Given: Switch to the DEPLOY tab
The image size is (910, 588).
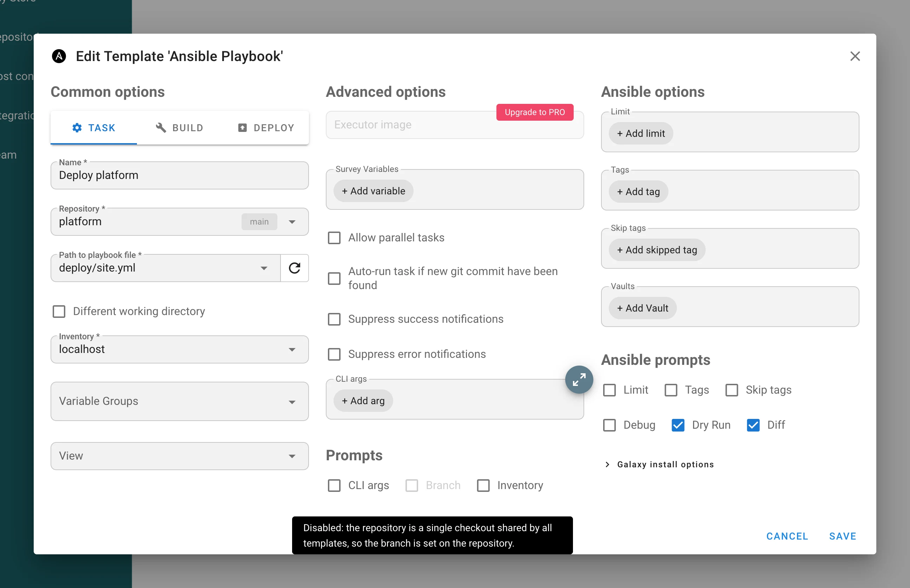Looking at the screenshot, I should click(265, 127).
